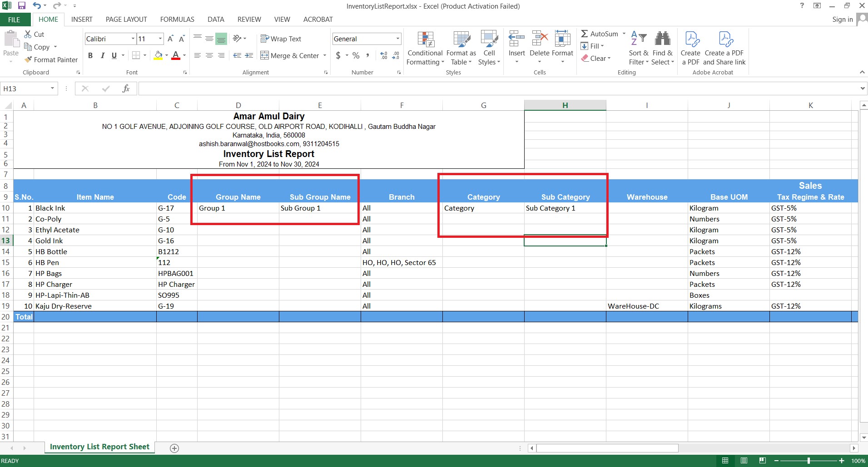
Task: Select Inventory List Report Sheet tab
Action: 99,447
